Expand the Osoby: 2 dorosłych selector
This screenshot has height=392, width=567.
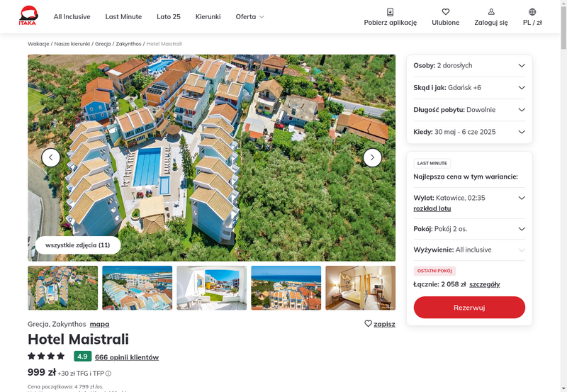pyautogui.click(x=469, y=66)
